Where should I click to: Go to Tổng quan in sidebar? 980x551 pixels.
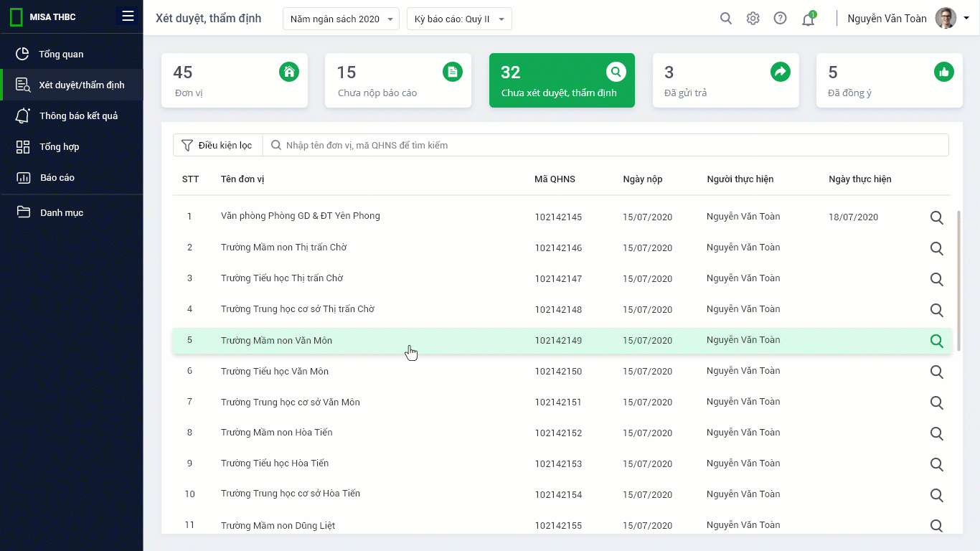(72, 54)
